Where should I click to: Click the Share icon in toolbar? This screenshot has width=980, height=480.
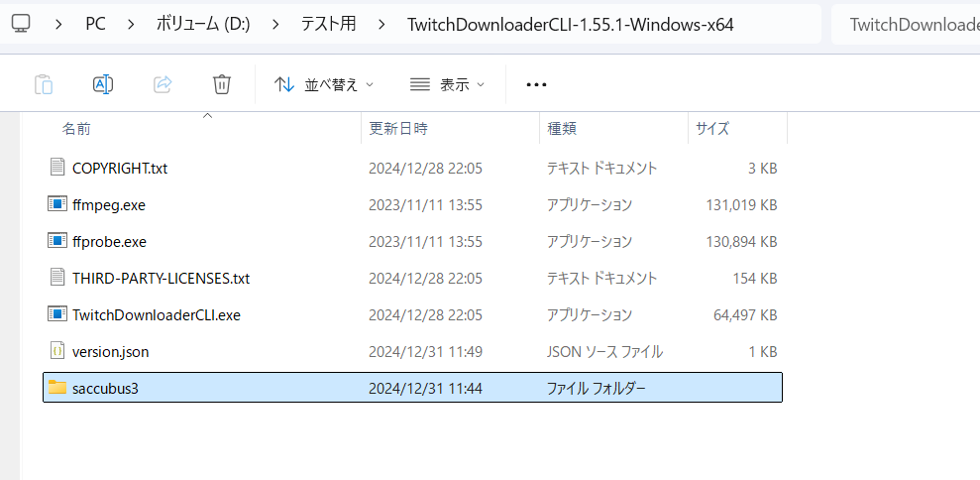pos(163,84)
